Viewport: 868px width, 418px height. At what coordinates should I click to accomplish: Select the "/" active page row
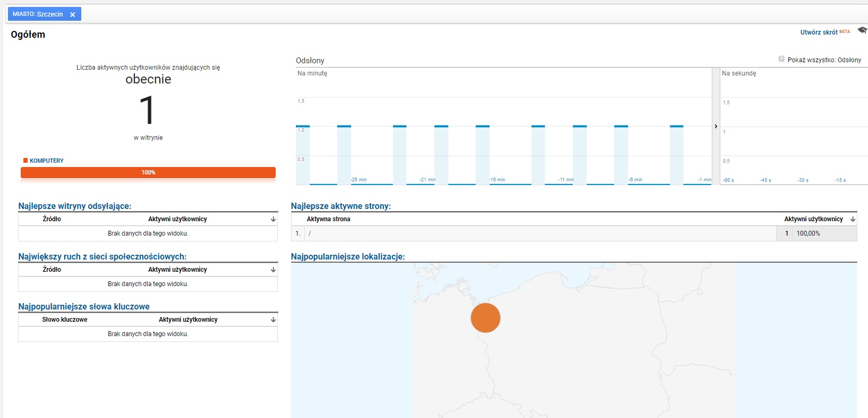point(574,233)
